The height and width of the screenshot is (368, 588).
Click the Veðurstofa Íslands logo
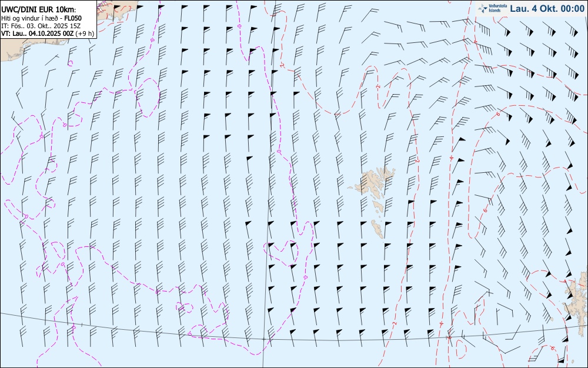tap(492, 8)
